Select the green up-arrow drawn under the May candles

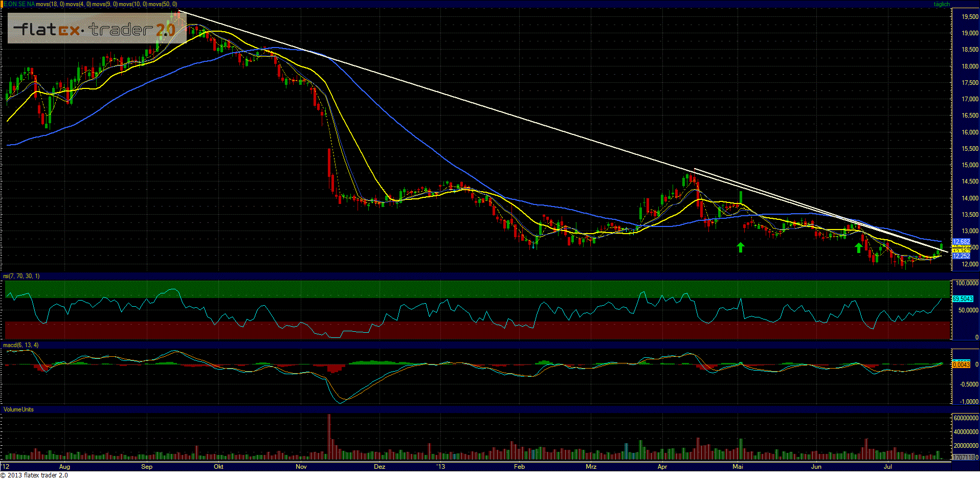tap(740, 247)
